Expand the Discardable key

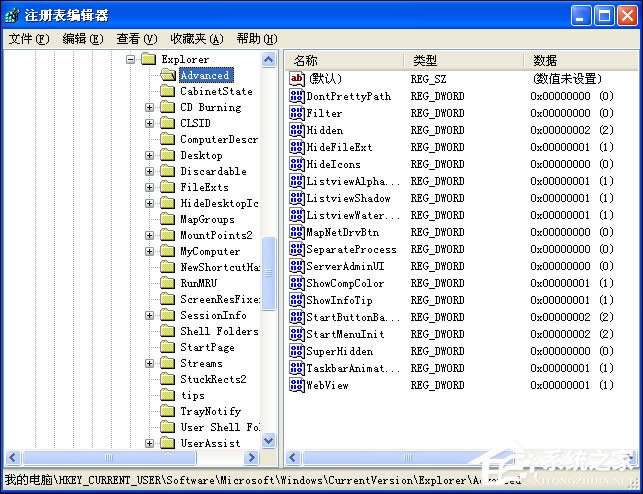[149, 171]
